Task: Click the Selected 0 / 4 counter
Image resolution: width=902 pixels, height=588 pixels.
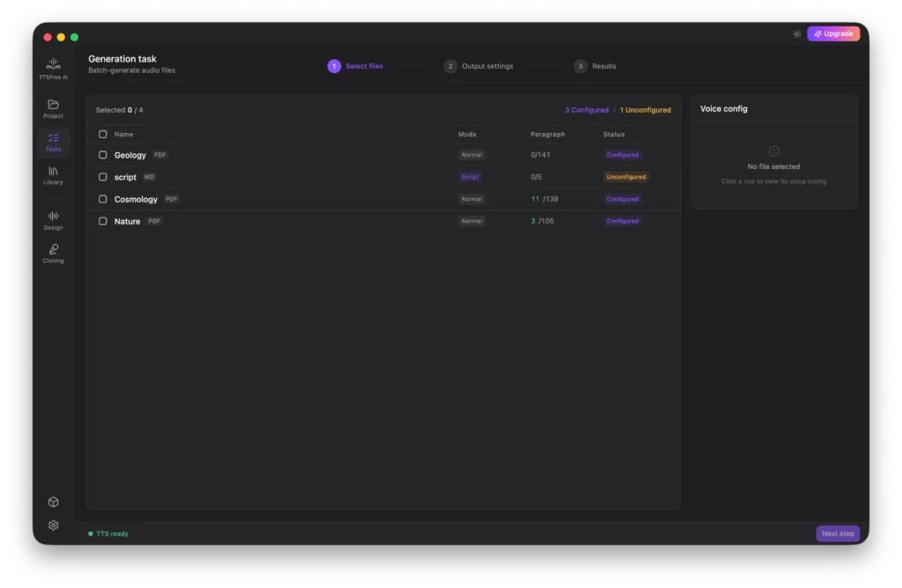Action: tap(119, 110)
